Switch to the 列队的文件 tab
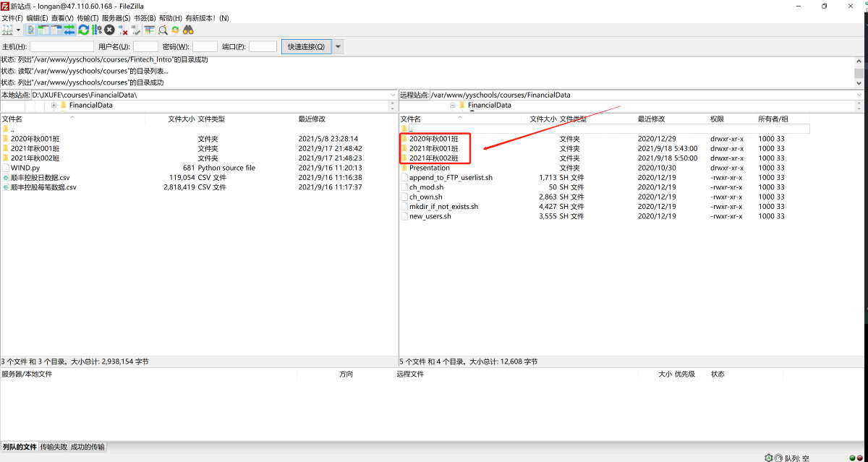868x462 pixels. pyautogui.click(x=20, y=447)
